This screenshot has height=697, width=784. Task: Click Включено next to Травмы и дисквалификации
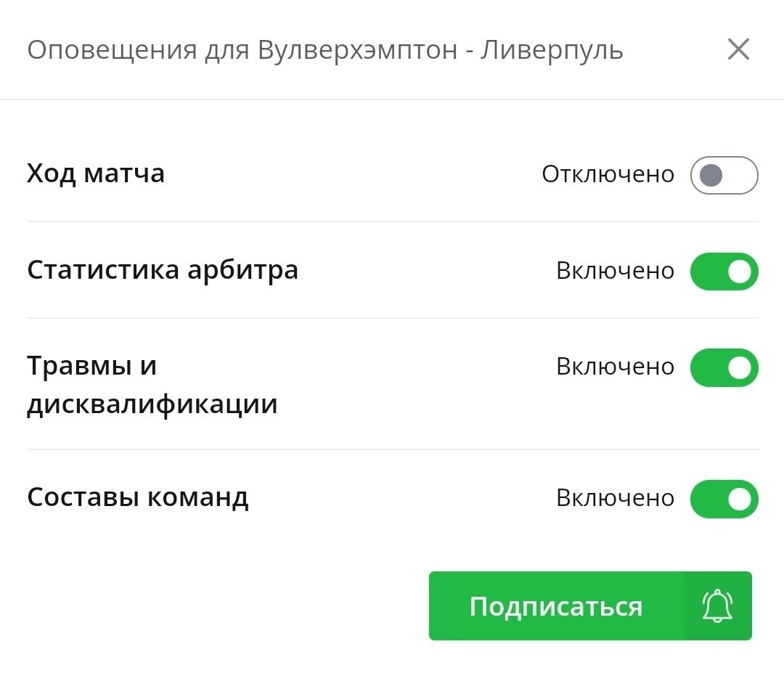pyautogui.click(x=615, y=367)
